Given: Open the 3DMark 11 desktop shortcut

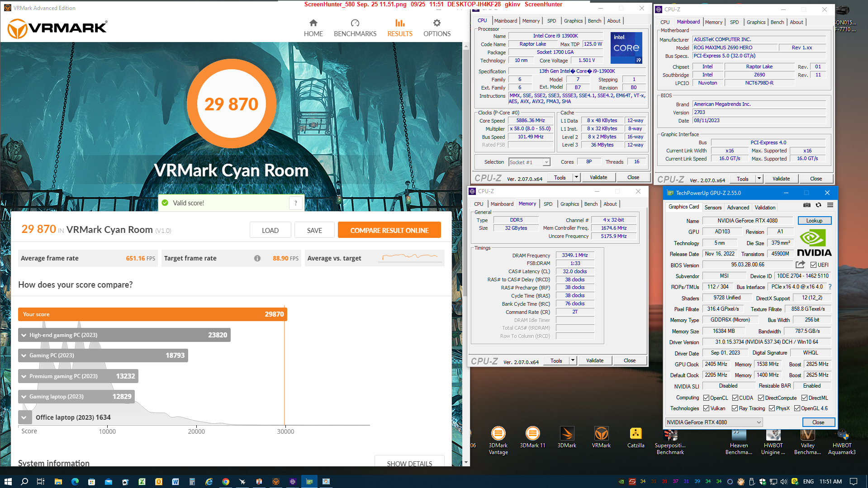Looking at the screenshot, I should pyautogui.click(x=532, y=438).
